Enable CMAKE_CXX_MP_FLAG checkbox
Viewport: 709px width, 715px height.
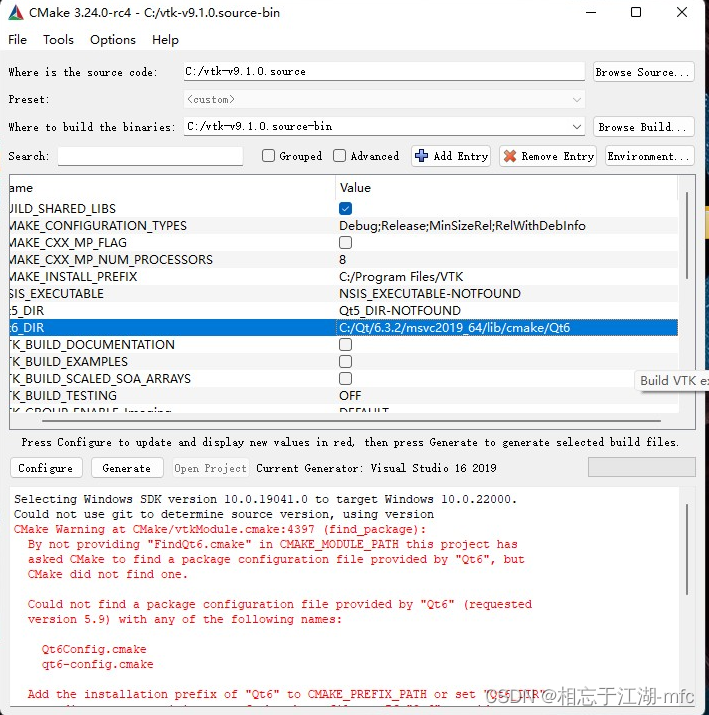pyautogui.click(x=346, y=243)
